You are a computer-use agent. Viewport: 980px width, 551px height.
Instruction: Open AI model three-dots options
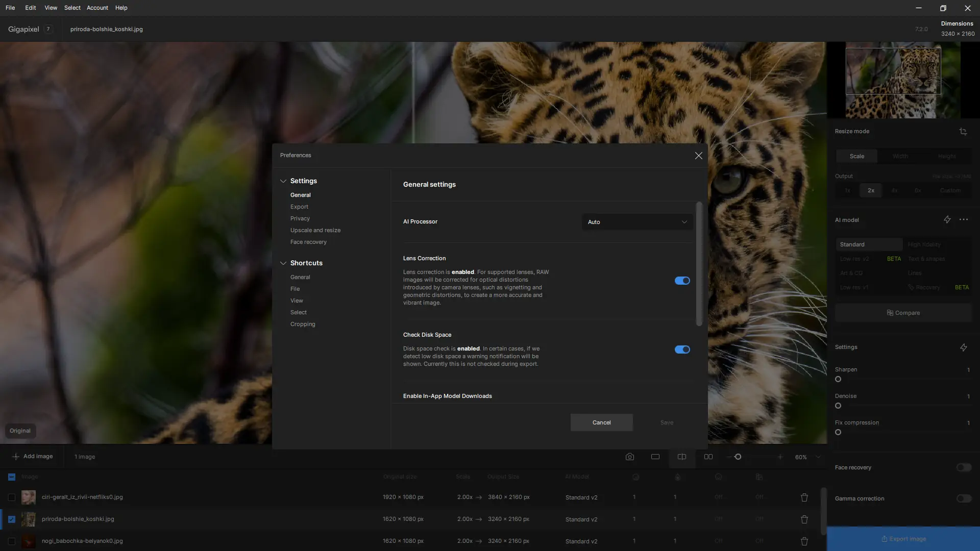click(964, 219)
